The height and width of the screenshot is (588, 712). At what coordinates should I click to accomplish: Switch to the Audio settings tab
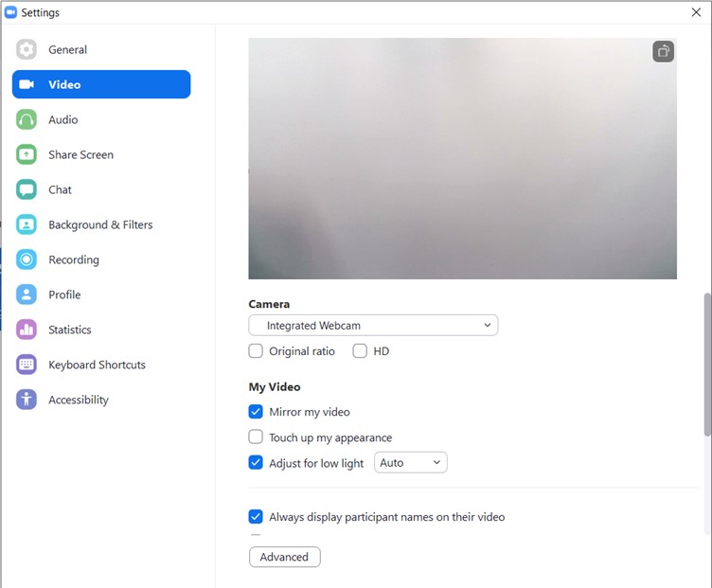click(x=101, y=119)
